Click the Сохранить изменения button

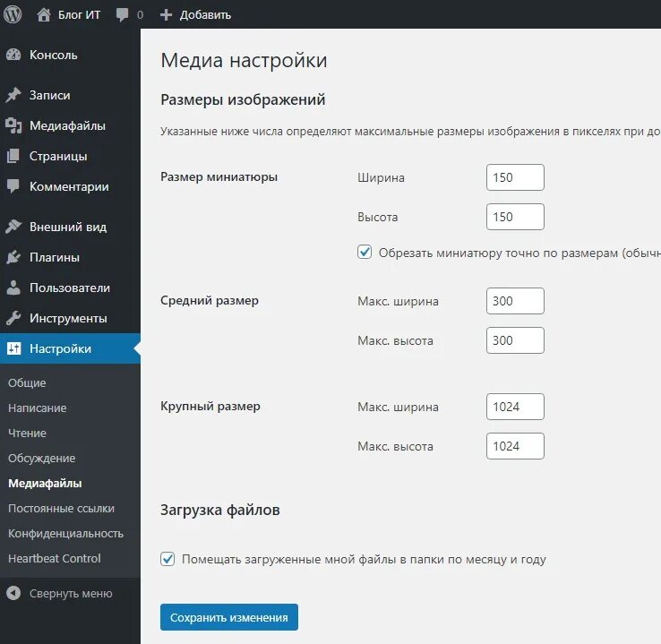coord(229,617)
